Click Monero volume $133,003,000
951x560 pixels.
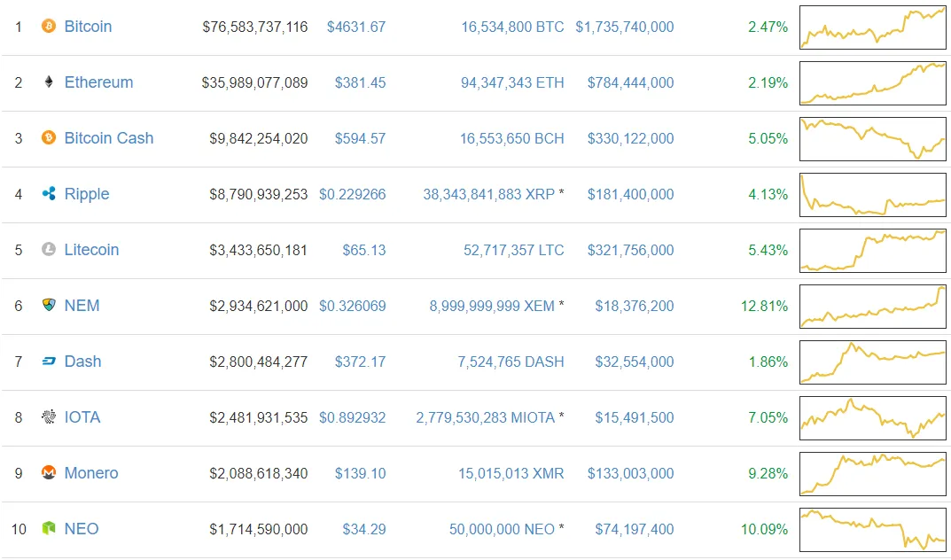[x=631, y=473]
